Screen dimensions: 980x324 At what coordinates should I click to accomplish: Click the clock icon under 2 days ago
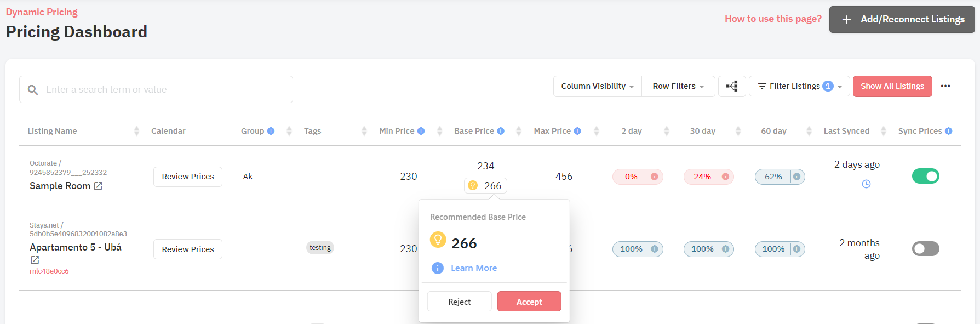(x=866, y=184)
